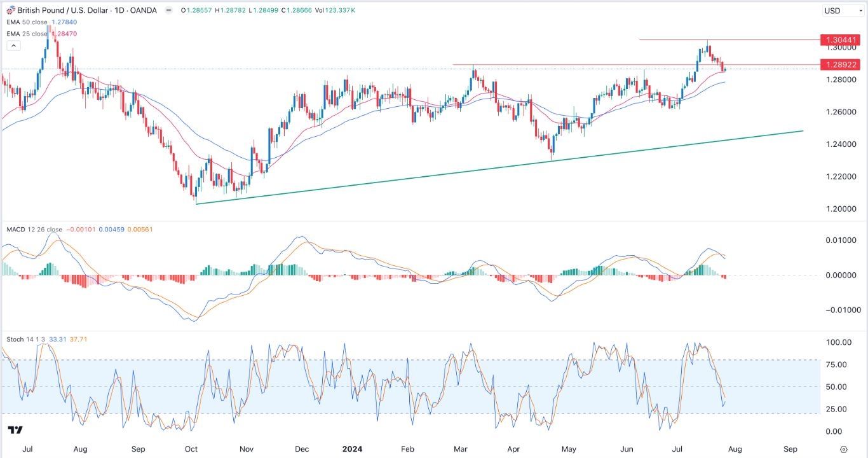
Task: Select the EMA 50 close indicator legend
Action: [x=27, y=22]
